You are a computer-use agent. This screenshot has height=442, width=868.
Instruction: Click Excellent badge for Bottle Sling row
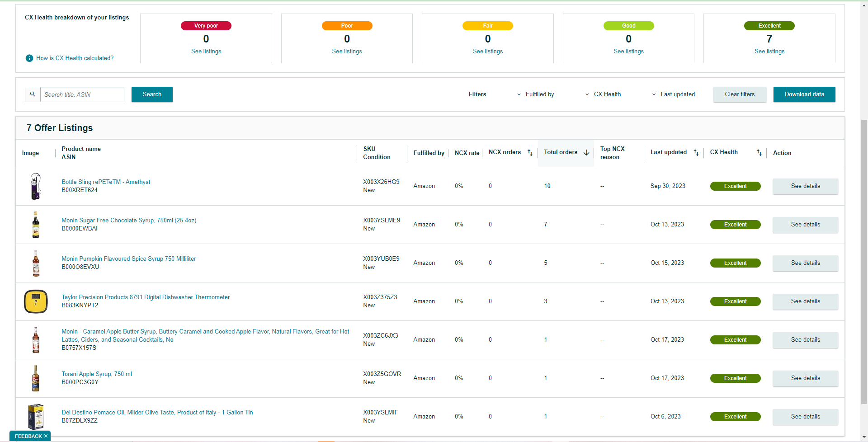736,186
